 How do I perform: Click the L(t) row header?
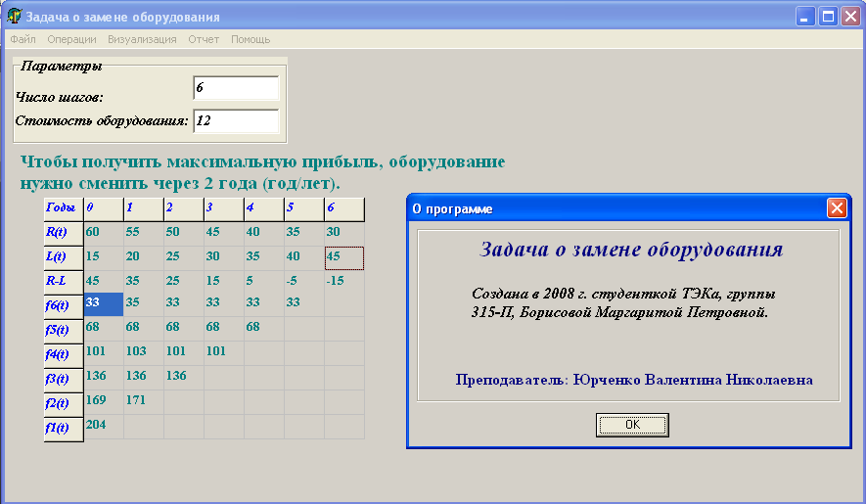64,257
